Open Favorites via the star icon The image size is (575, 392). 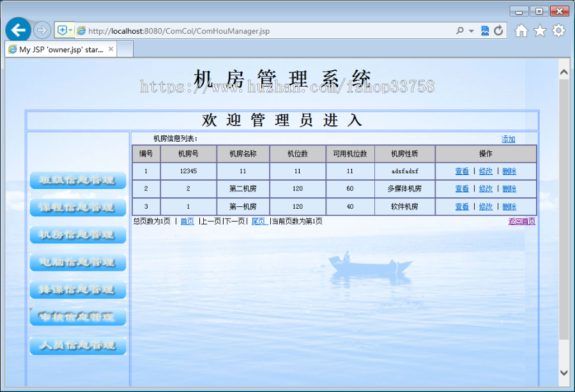(x=540, y=30)
